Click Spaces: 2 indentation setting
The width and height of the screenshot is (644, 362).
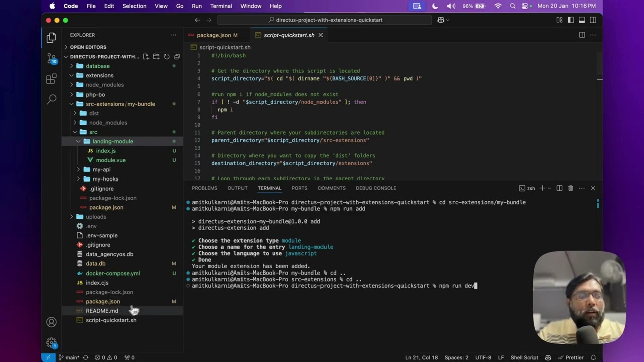pyautogui.click(x=456, y=357)
